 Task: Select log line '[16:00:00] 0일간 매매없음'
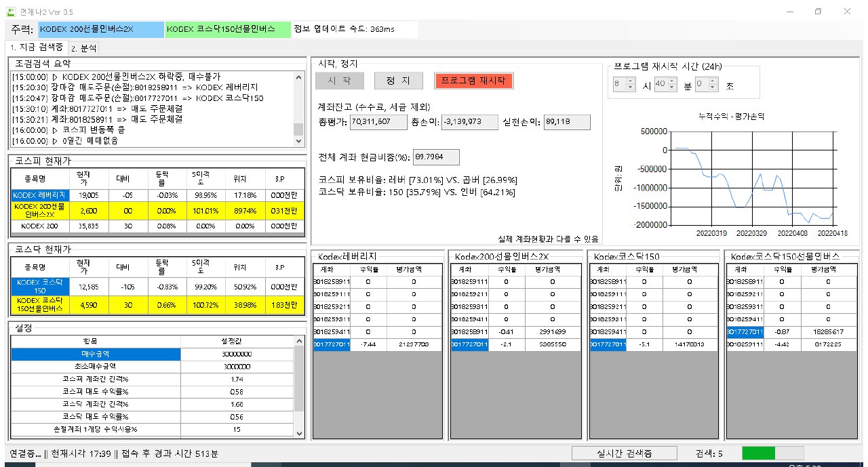click(65, 140)
